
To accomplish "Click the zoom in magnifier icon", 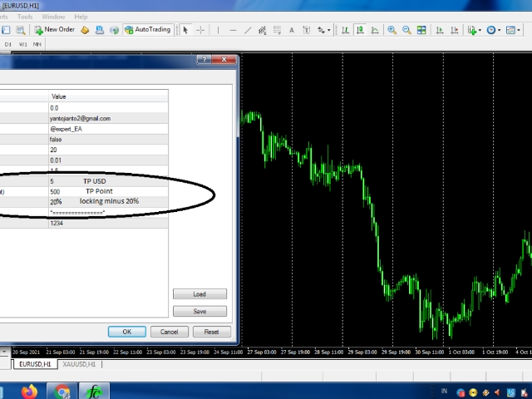I will pyautogui.click(x=392, y=30).
